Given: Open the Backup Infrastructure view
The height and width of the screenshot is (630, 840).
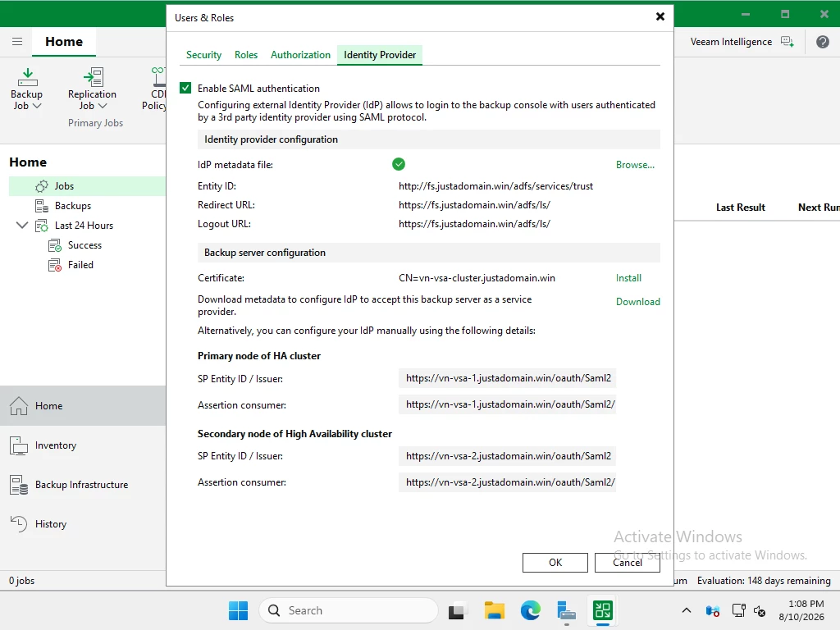Looking at the screenshot, I should pos(83,485).
